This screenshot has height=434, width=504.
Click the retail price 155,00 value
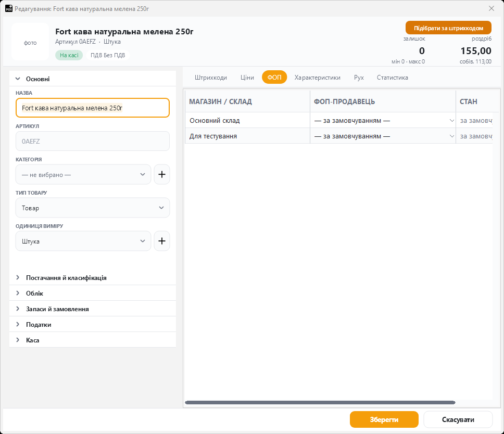[x=476, y=51]
